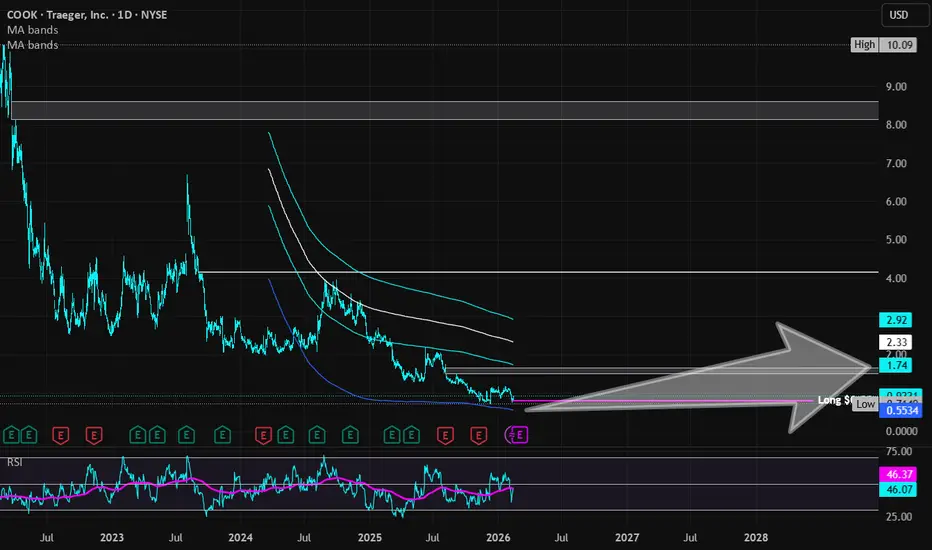Click the 9.00 price axis tick

896,87
